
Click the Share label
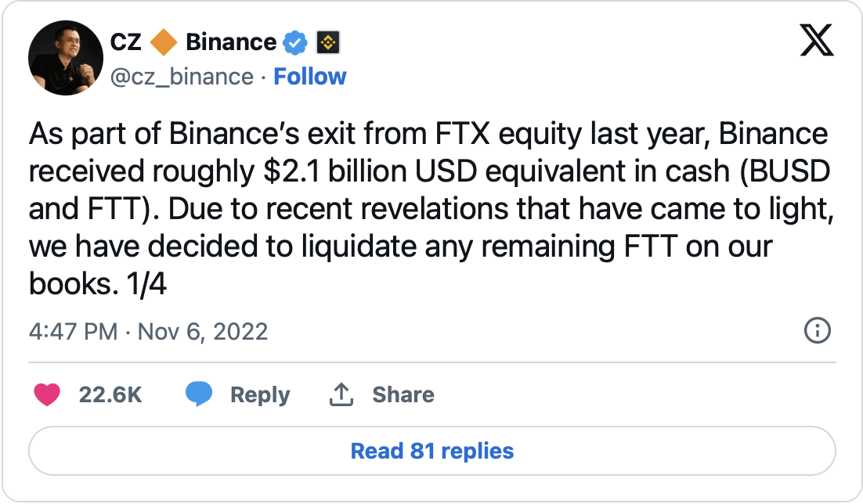(x=403, y=395)
